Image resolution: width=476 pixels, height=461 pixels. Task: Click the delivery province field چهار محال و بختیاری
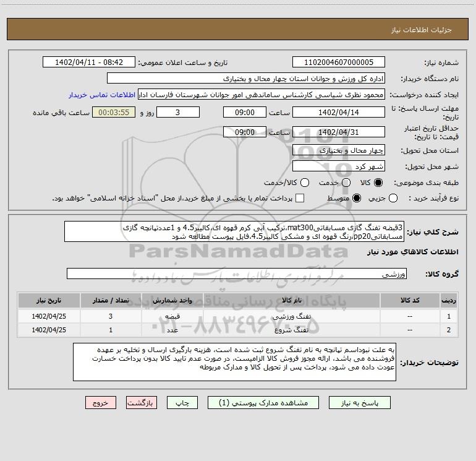tap(339, 150)
